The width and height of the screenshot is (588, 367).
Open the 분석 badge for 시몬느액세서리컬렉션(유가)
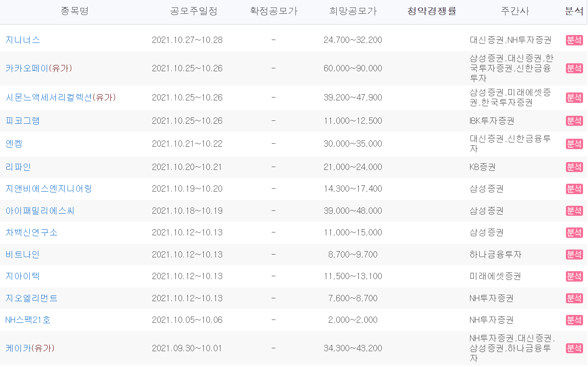click(x=574, y=97)
